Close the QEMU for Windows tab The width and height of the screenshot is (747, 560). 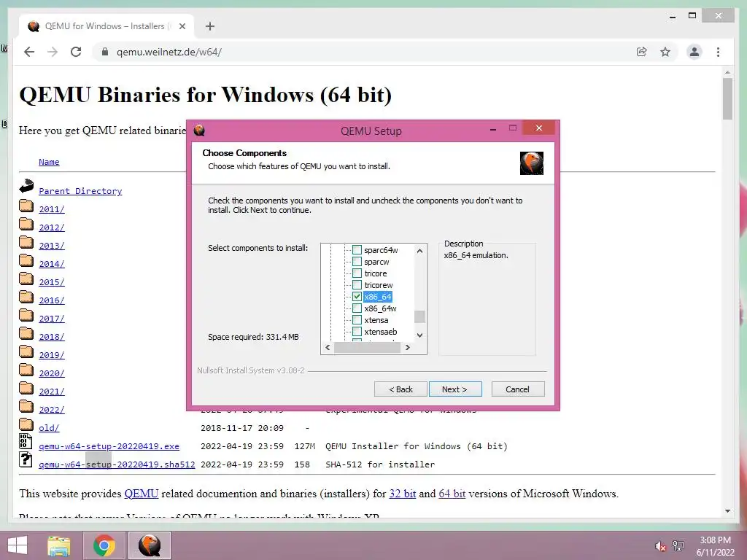[x=182, y=26]
